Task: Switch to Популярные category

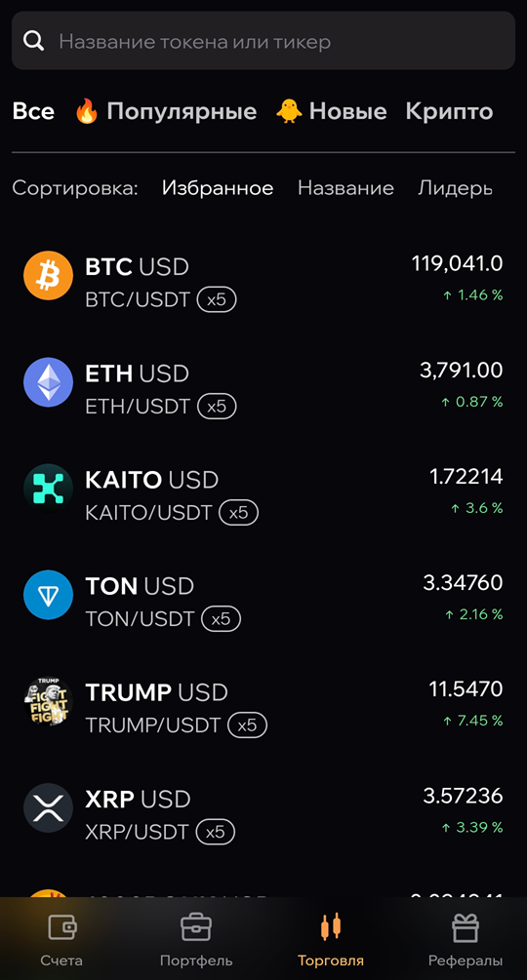Action: (x=166, y=111)
